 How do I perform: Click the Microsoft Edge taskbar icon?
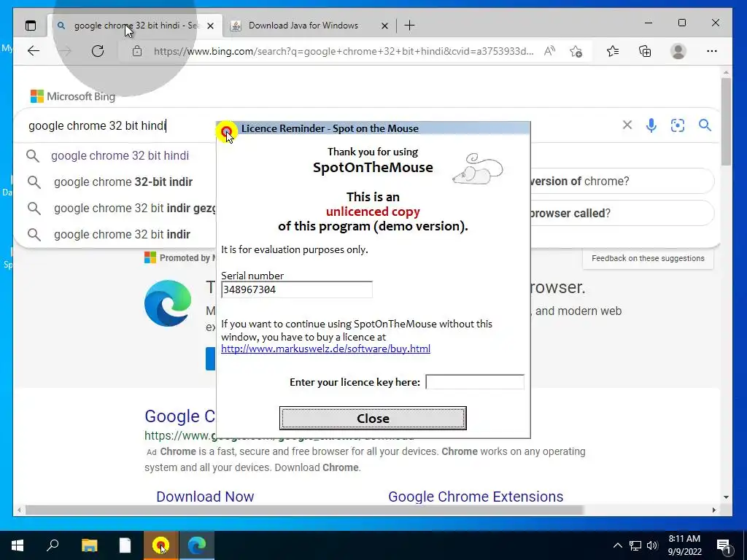coord(196,545)
